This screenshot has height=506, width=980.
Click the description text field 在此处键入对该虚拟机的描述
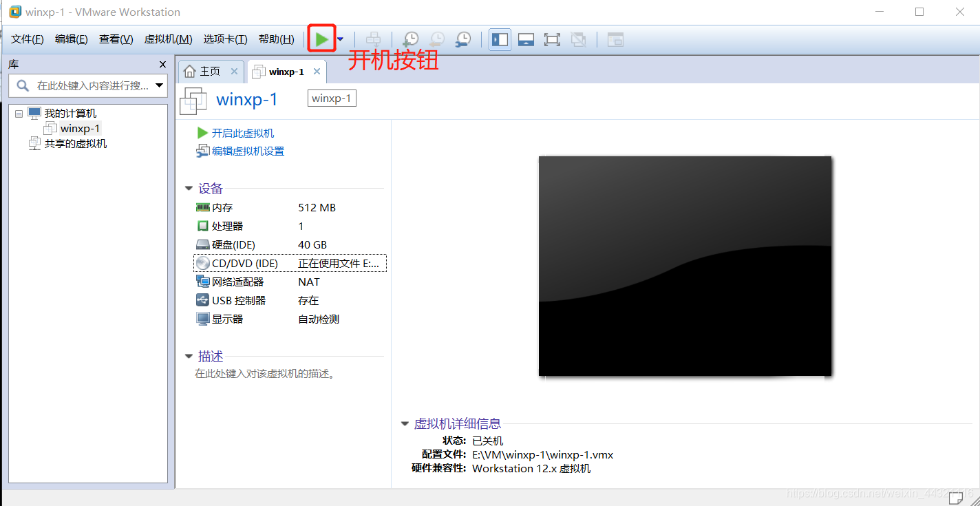[265, 374]
